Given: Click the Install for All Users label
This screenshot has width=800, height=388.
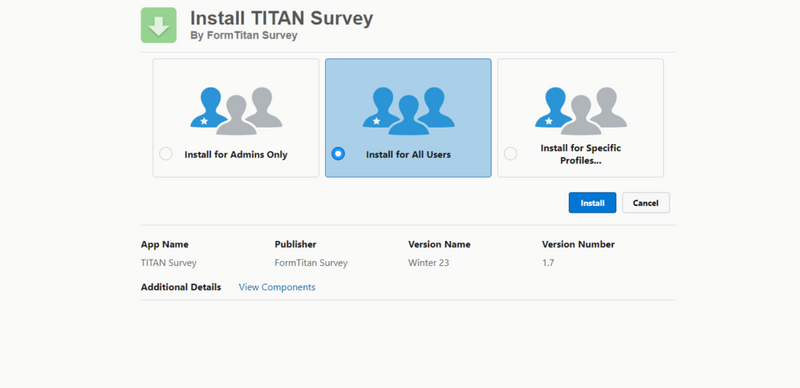Looking at the screenshot, I should coord(408,154).
